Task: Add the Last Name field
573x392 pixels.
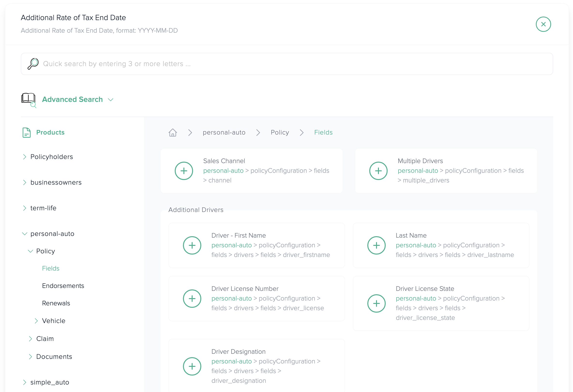Action: [x=377, y=245]
